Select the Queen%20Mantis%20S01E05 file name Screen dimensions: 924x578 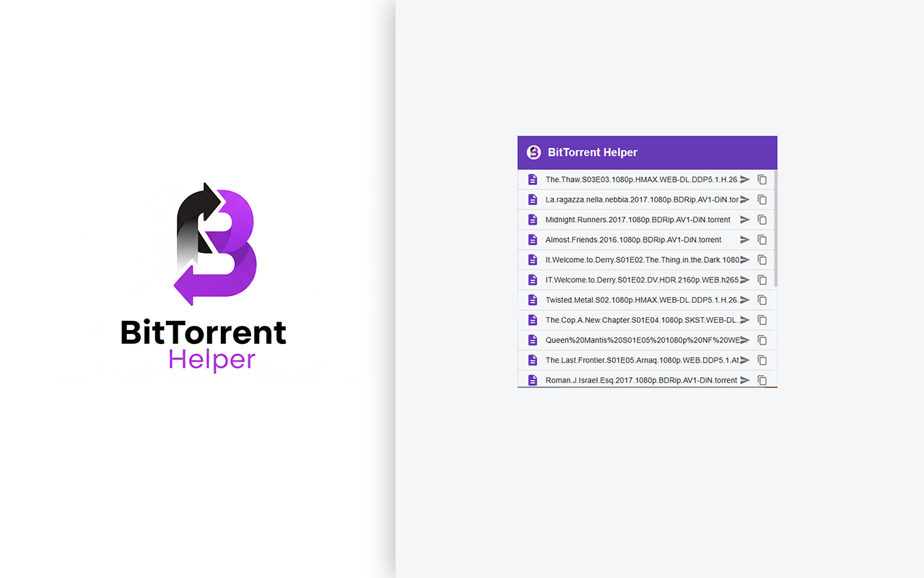click(642, 340)
